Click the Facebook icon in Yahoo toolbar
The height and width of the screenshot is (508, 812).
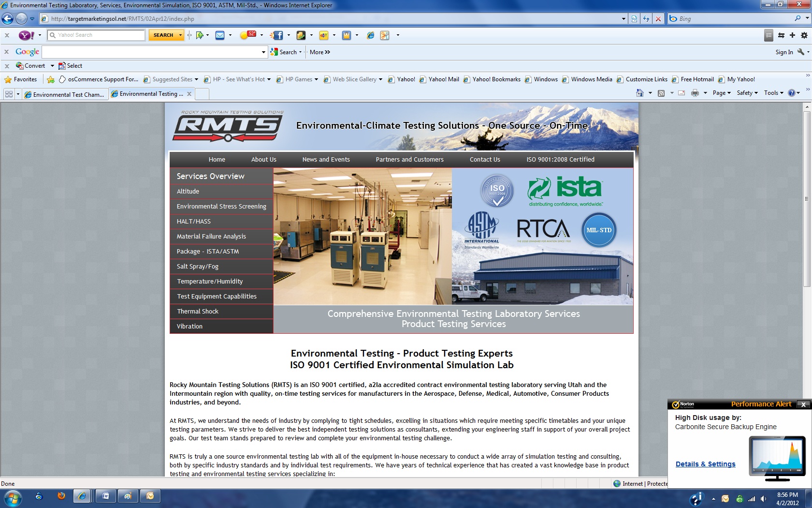(278, 35)
